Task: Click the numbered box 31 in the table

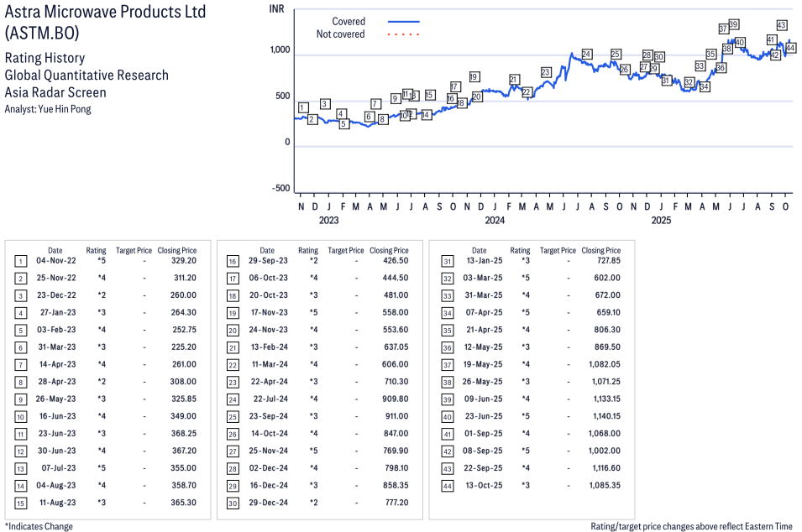Action: click(x=446, y=261)
